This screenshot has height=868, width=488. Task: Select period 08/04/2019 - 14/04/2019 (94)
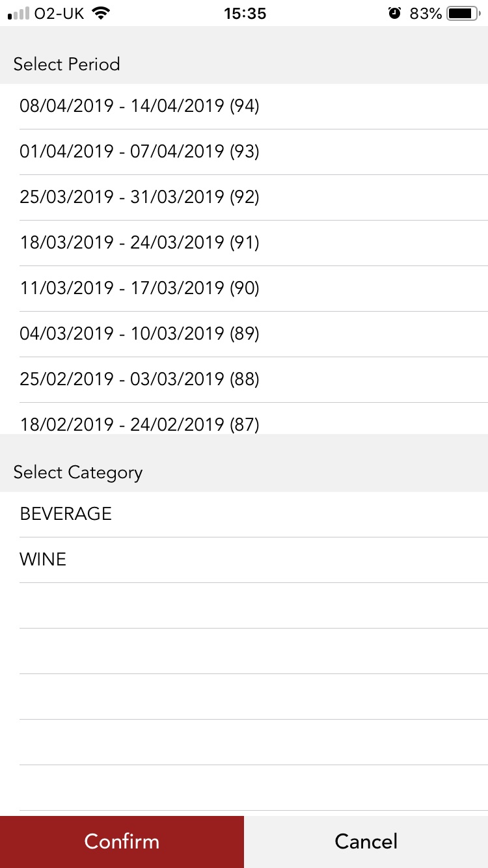tap(139, 106)
